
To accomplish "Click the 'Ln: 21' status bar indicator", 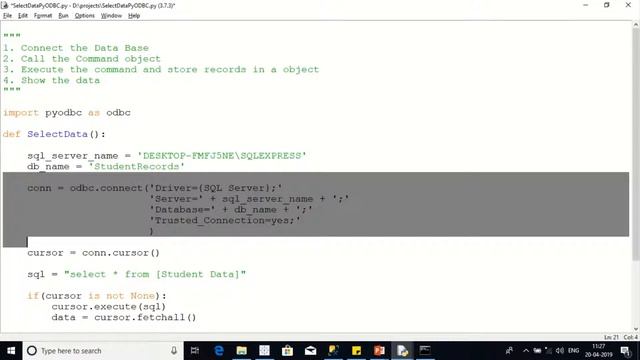I will [x=611, y=337].
